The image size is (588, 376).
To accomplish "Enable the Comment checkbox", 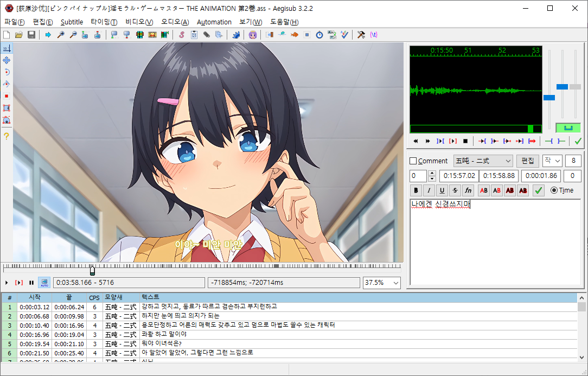I will click(413, 161).
